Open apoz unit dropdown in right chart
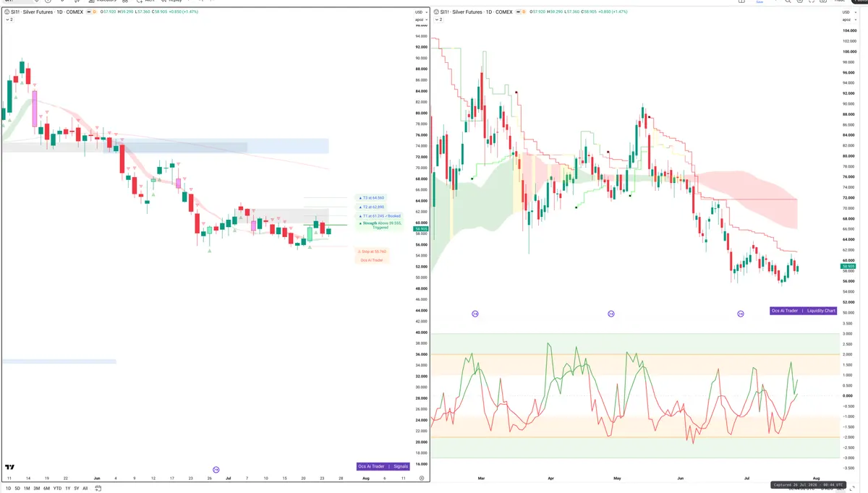Image resolution: width=868 pixels, height=493 pixels. 848,21
